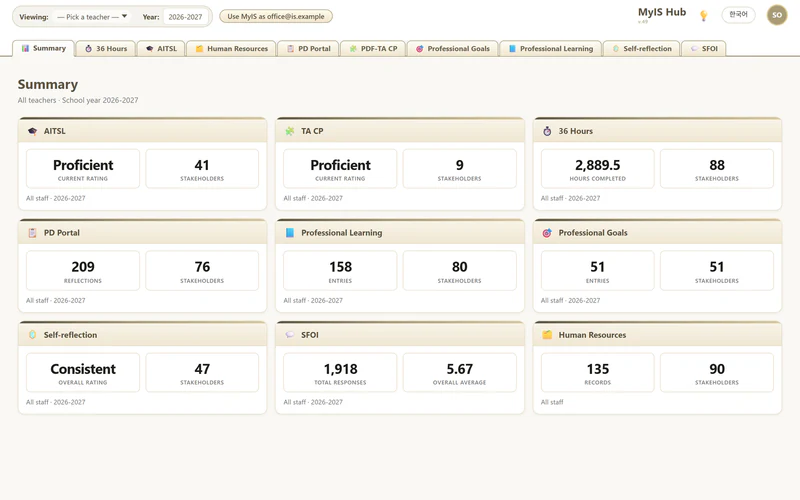Go to the Self-reflection tab

pos(641,48)
